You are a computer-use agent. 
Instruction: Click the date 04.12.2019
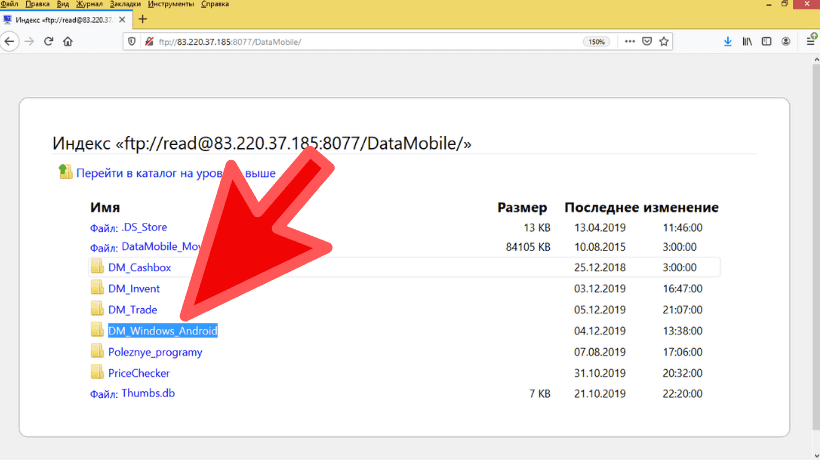pos(600,331)
